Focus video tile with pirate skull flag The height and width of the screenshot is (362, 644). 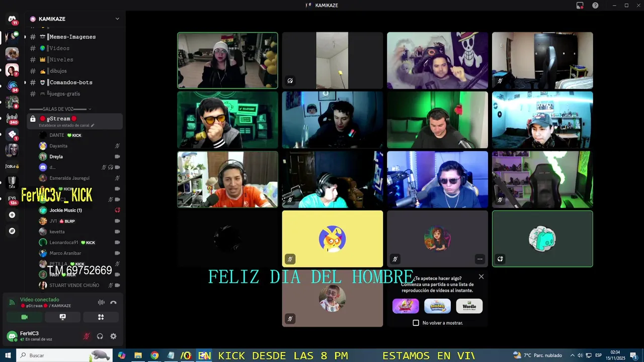click(x=437, y=60)
